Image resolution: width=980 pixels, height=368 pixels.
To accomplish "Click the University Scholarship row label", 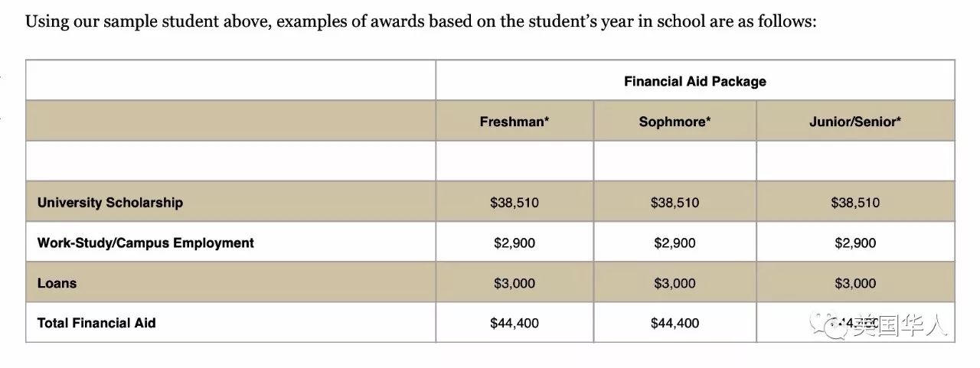I will [109, 203].
